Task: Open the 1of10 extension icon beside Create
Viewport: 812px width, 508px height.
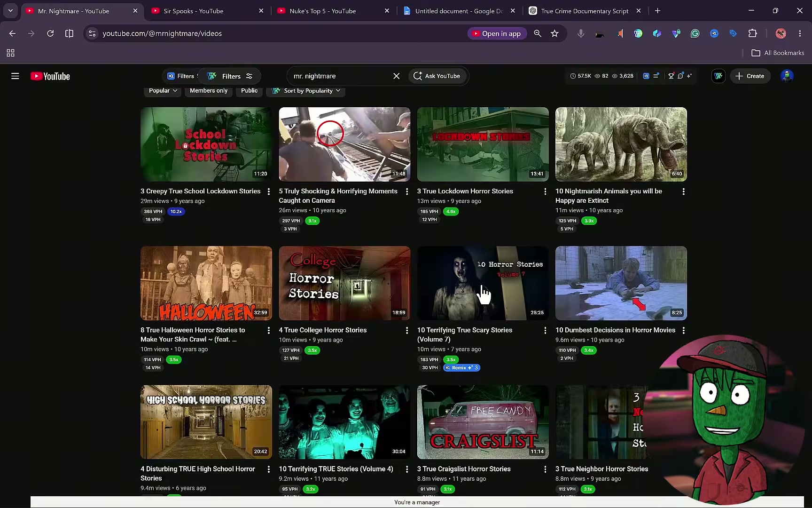Action: pyautogui.click(x=718, y=76)
